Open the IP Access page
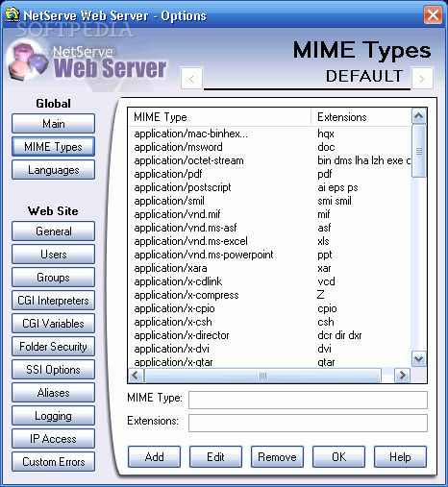Screen dimensions: 448x487 [x=54, y=439]
